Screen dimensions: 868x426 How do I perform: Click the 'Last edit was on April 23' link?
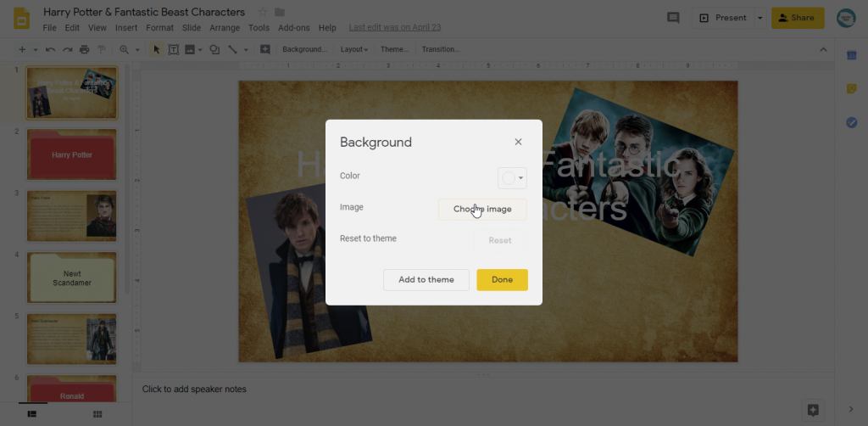tap(395, 28)
